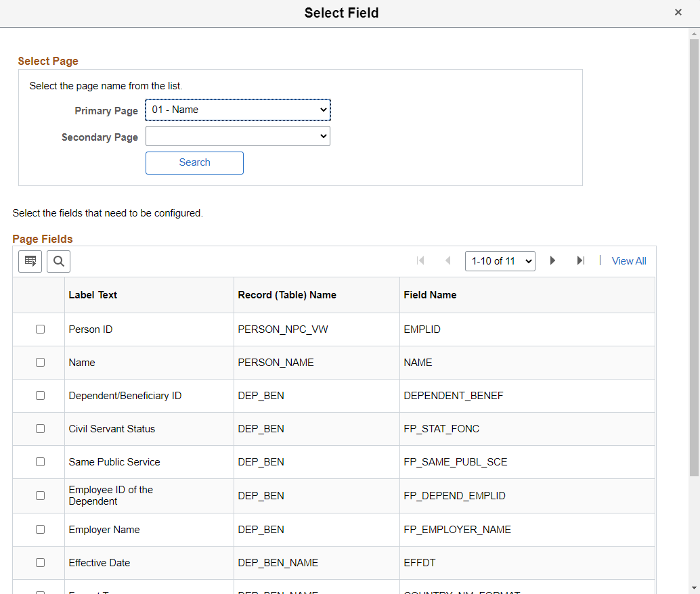The height and width of the screenshot is (594, 700).
Task: Click the Label Text column header
Action: point(93,295)
